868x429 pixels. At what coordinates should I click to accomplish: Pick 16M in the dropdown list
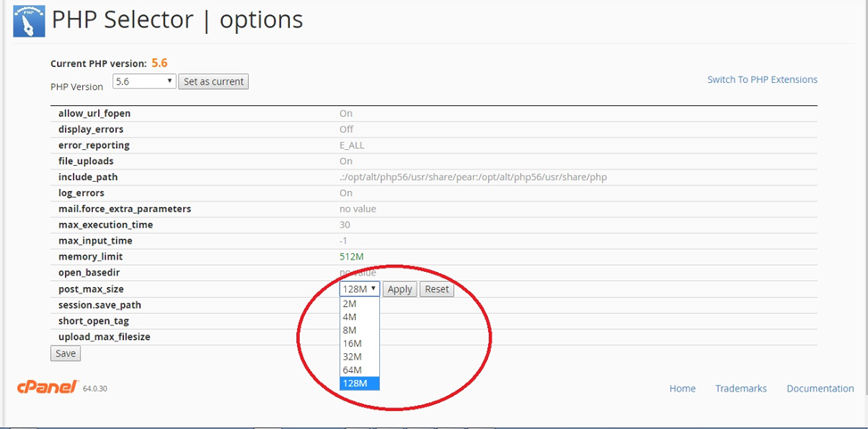pos(351,343)
